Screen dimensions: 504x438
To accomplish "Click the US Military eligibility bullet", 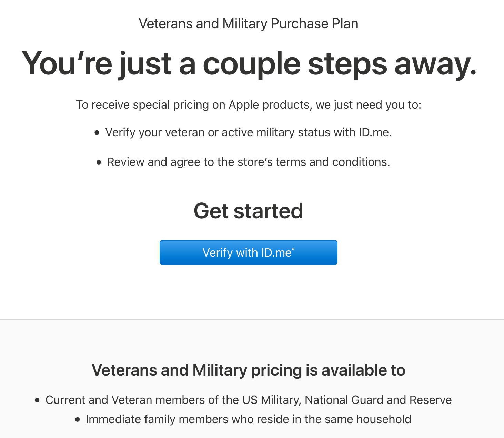I will [249, 400].
